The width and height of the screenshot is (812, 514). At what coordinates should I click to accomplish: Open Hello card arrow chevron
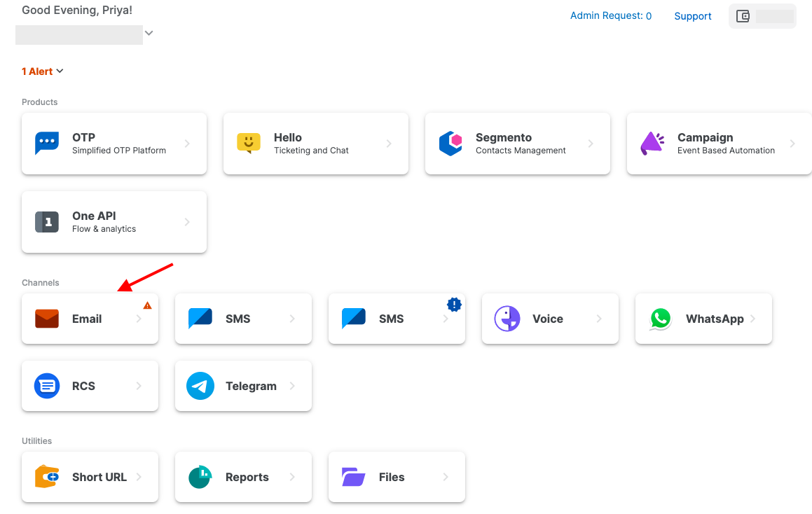pos(389,144)
